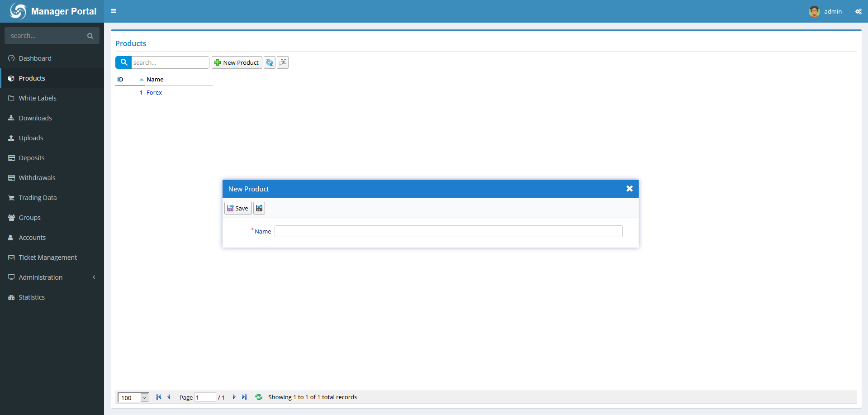Click the export icon in products toolbar
Viewport: 868px width, 415px height.
(x=283, y=62)
